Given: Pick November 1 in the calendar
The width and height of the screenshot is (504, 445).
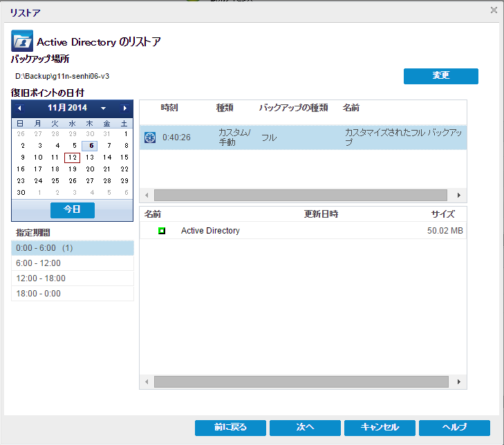Looking at the screenshot, I should pos(126,133).
